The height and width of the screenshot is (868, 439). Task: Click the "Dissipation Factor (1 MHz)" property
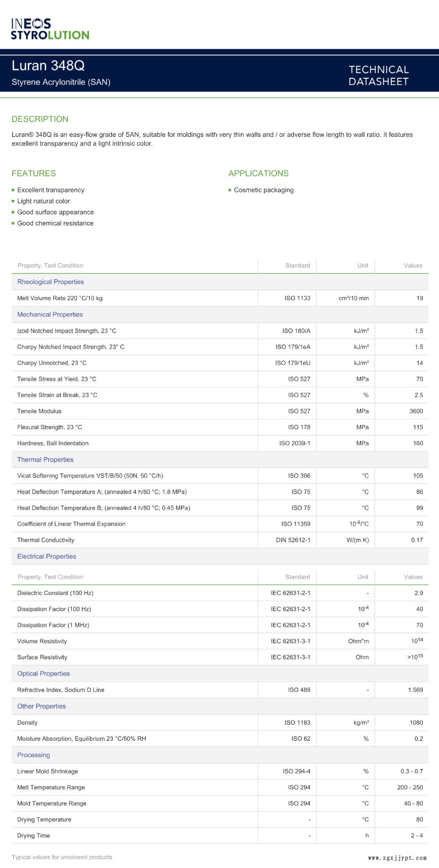[53, 625]
